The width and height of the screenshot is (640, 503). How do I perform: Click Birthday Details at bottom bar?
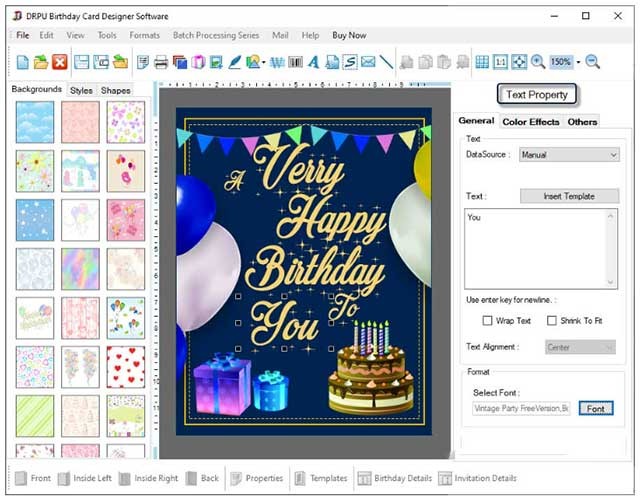[395, 478]
